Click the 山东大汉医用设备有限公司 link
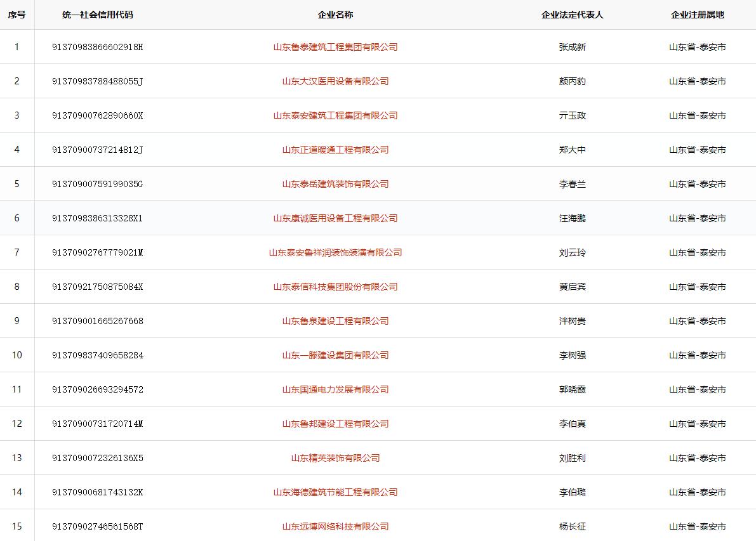Image resolution: width=756 pixels, height=541 pixels. pyautogui.click(x=335, y=81)
